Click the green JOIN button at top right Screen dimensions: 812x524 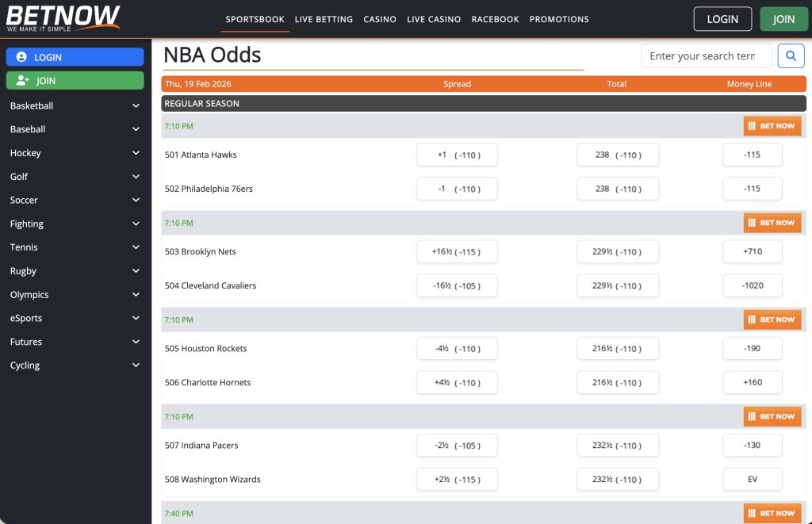coord(783,18)
